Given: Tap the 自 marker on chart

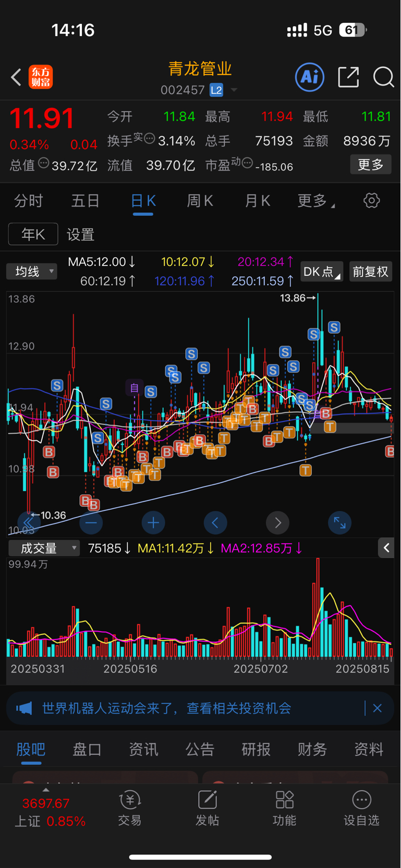Looking at the screenshot, I should click(134, 388).
